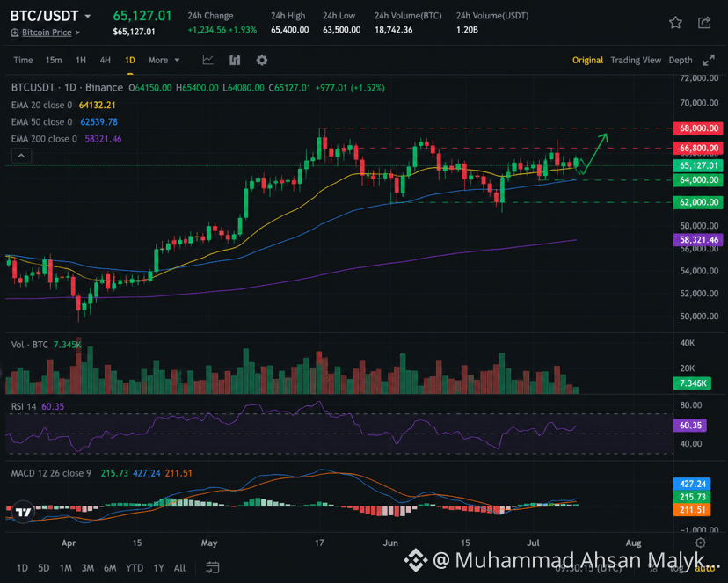This screenshot has width=728, height=583.
Task: Switch to Original chart view
Action: coord(587,60)
